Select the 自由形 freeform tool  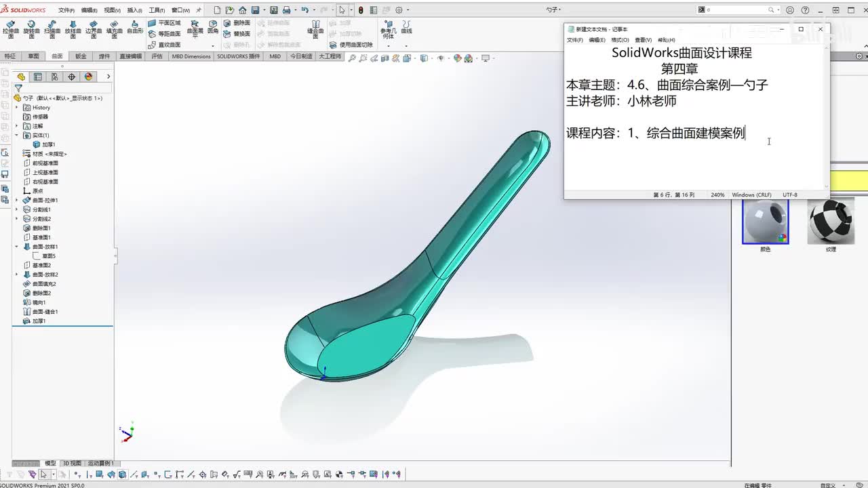click(x=135, y=28)
